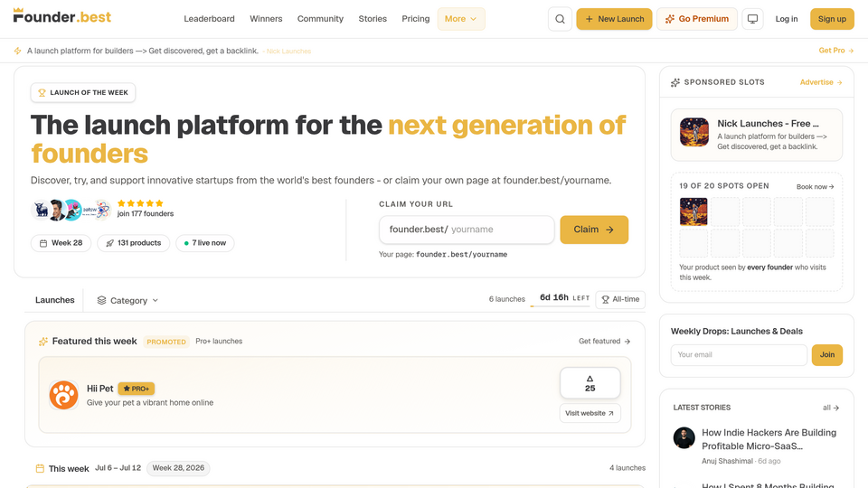Click the Join newsletter button
The height and width of the screenshot is (488, 868).
click(x=827, y=355)
